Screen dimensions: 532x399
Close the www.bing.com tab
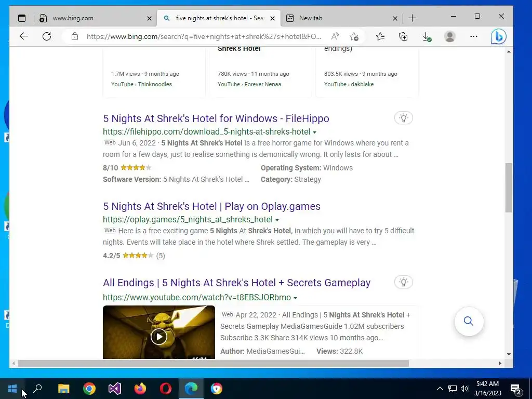pyautogui.click(x=149, y=18)
